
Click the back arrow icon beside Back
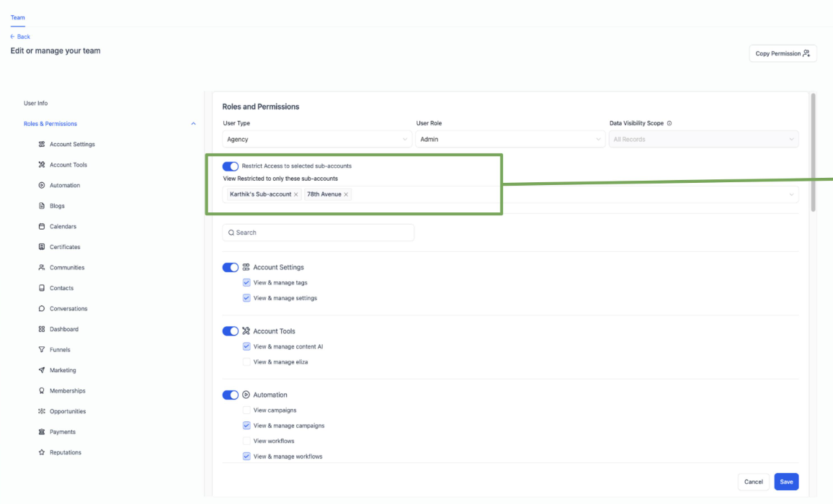point(12,37)
